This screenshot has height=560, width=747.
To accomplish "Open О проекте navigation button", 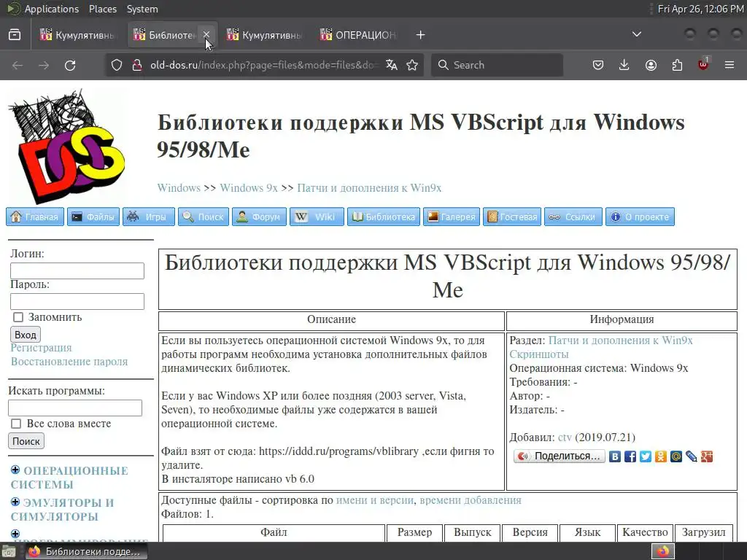I will click(640, 217).
